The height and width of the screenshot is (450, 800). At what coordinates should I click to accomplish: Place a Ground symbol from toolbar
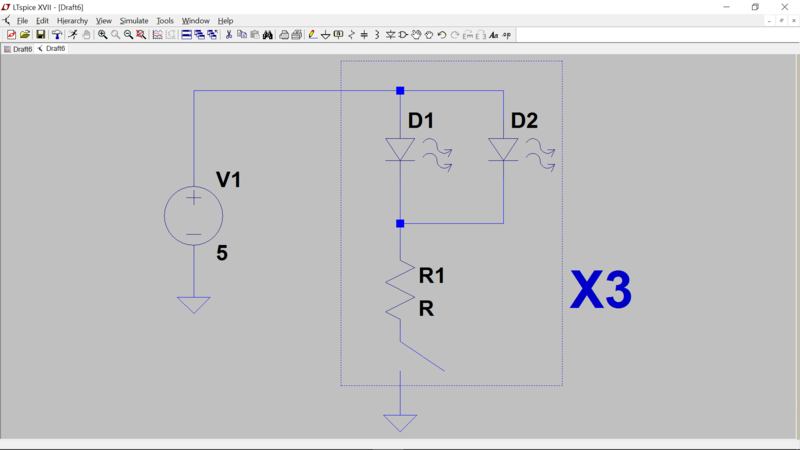[x=325, y=35]
